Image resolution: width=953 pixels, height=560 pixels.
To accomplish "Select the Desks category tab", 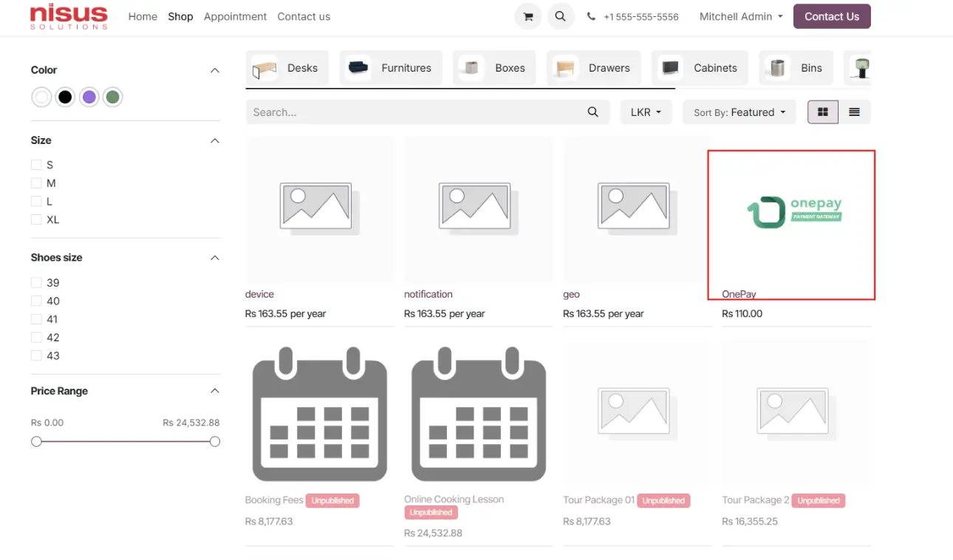I will 287,68.
